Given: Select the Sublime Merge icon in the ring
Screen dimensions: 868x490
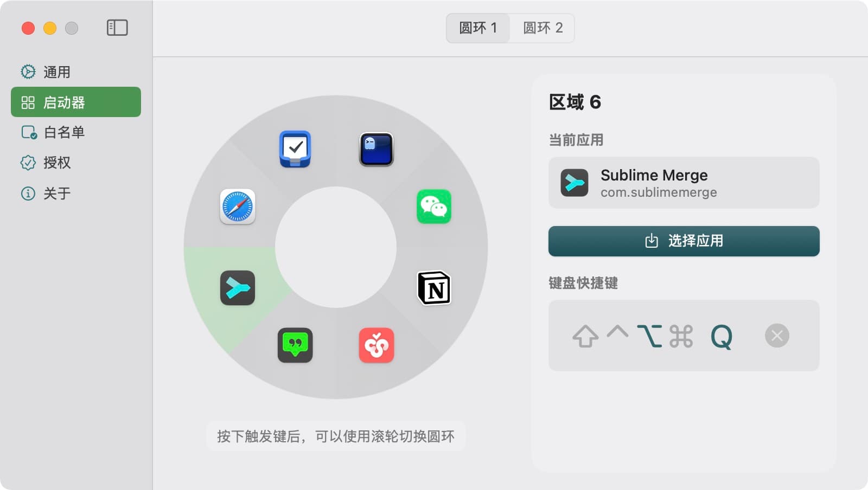Looking at the screenshot, I should pyautogui.click(x=238, y=288).
